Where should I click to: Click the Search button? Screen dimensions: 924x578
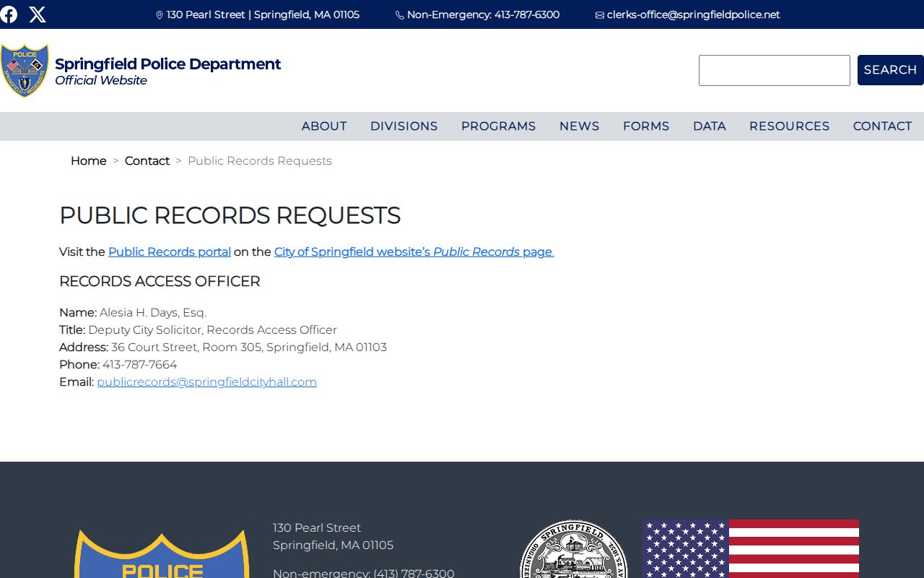[891, 70]
